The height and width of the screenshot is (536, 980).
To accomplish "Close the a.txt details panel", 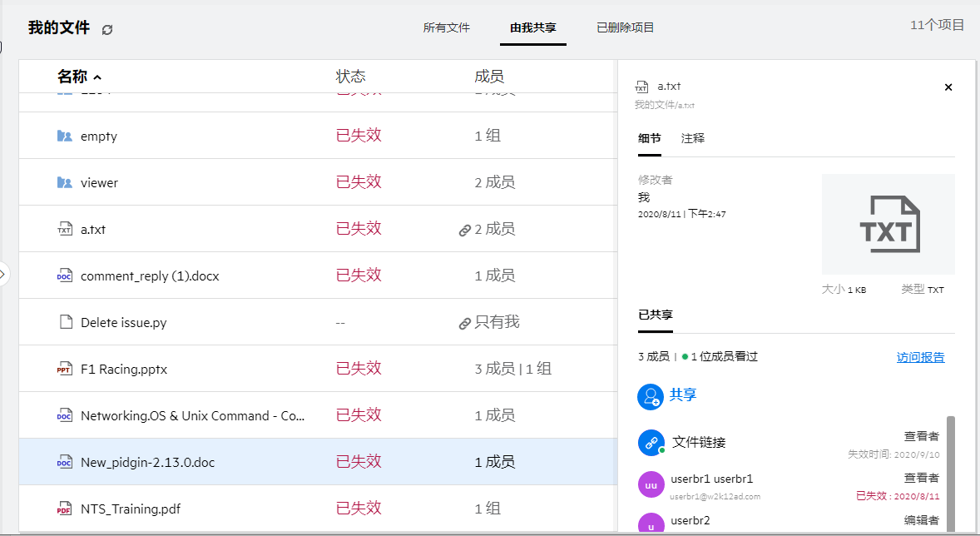I will (x=948, y=87).
